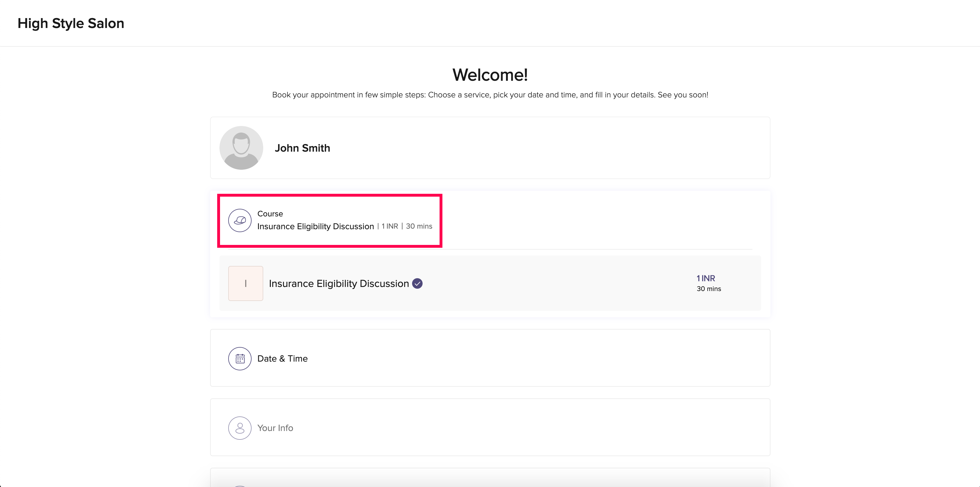The width and height of the screenshot is (980, 487).
Task: Click the Course label text
Action: 270,214
